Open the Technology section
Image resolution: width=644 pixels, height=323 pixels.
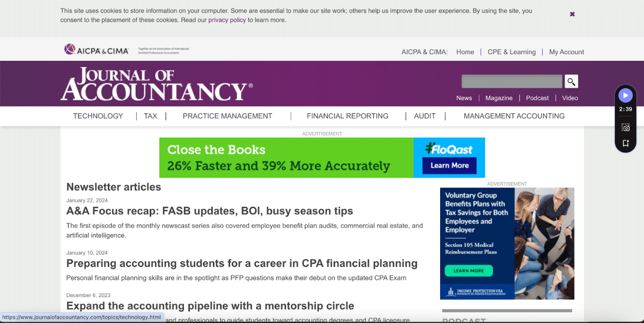98,116
